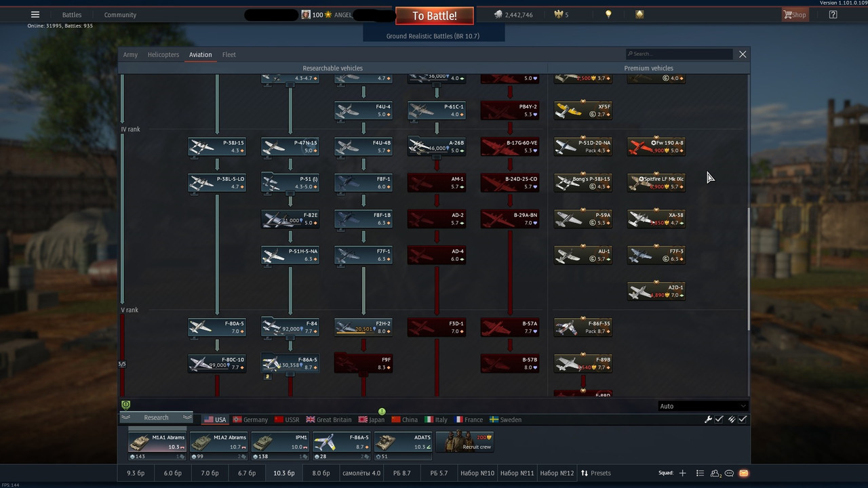
Task: Select the P-51H-5-NA aircraft card
Action: pos(290,255)
